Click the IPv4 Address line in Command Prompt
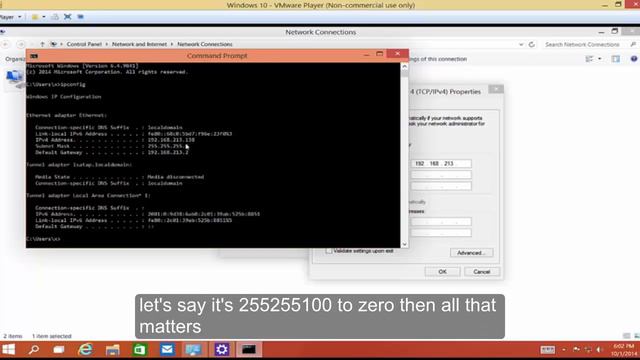The width and height of the screenshot is (640, 360). 115,140
